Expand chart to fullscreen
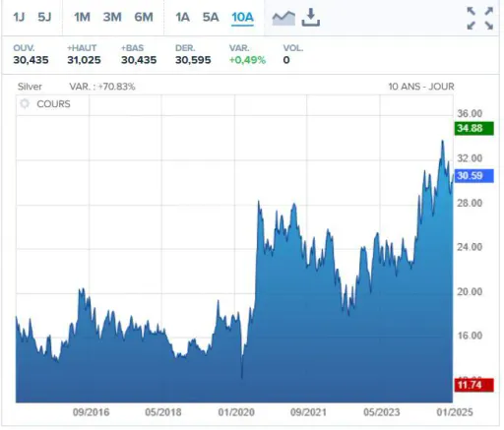This screenshot has height=430, width=504. (479, 19)
